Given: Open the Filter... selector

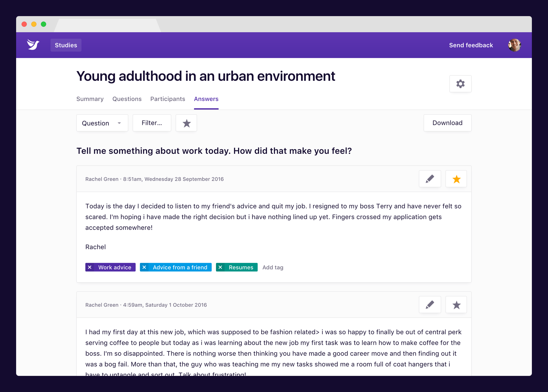Looking at the screenshot, I should point(152,123).
